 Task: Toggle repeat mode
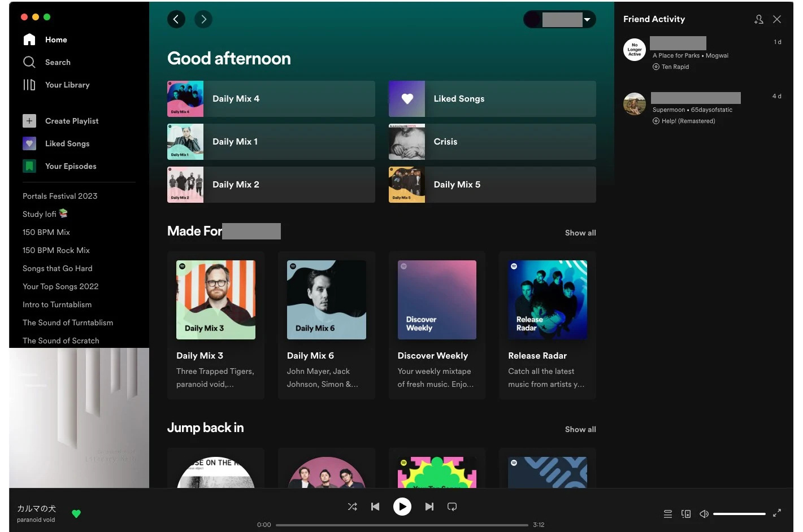click(x=452, y=507)
